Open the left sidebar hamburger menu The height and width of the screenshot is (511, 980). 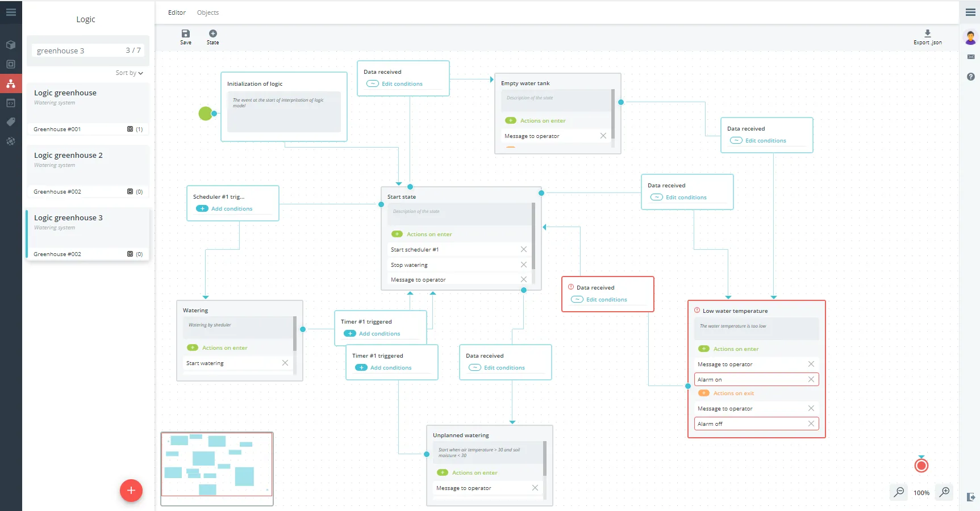pyautogui.click(x=11, y=12)
